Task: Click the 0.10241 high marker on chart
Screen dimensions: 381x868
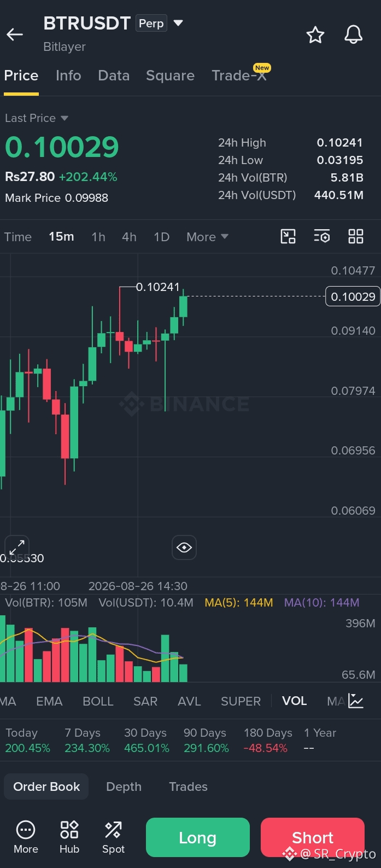Action: [x=157, y=287]
